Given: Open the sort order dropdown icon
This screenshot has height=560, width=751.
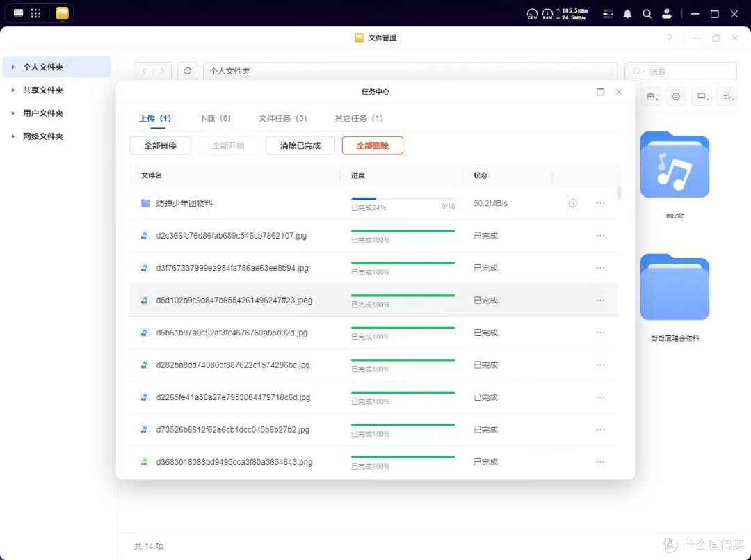Looking at the screenshot, I should point(728,96).
